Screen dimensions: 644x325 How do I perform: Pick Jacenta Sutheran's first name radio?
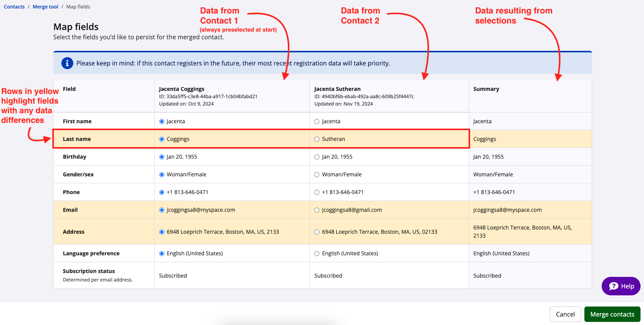coord(317,121)
